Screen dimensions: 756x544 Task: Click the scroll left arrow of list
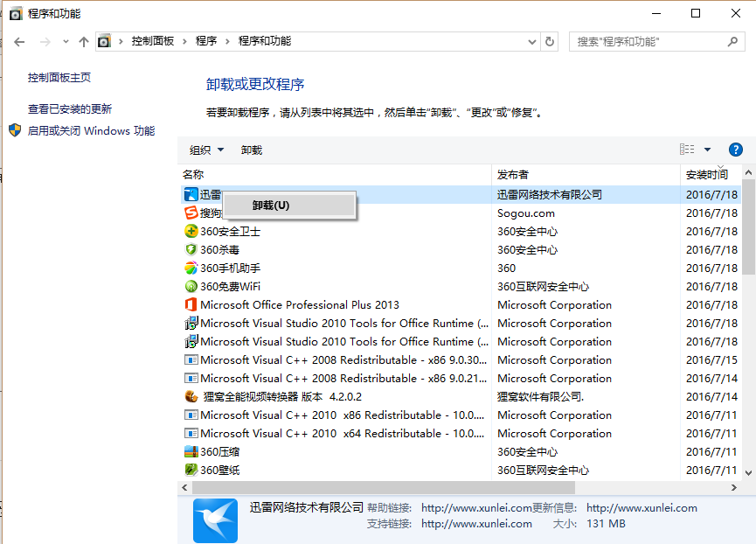pyautogui.click(x=184, y=487)
